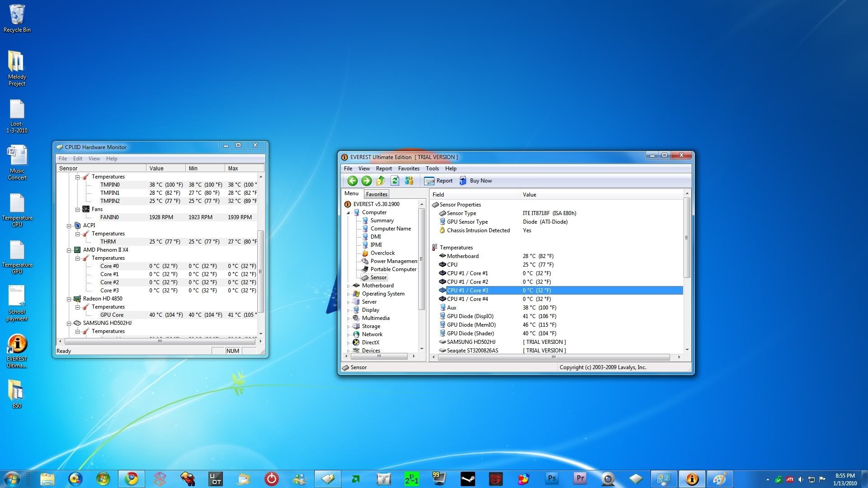This screenshot has width=868, height=488.
Task: Open Google Chrome from the taskbar
Action: click(x=132, y=479)
